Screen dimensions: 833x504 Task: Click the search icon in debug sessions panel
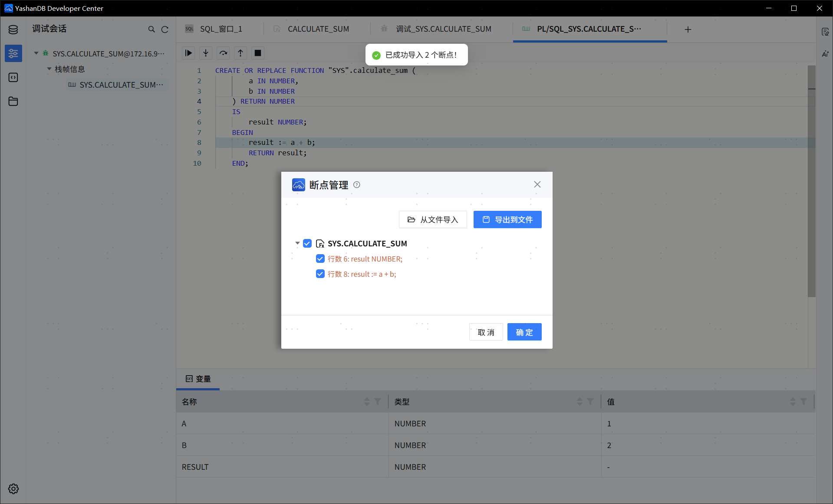pyautogui.click(x=151, y=29)
